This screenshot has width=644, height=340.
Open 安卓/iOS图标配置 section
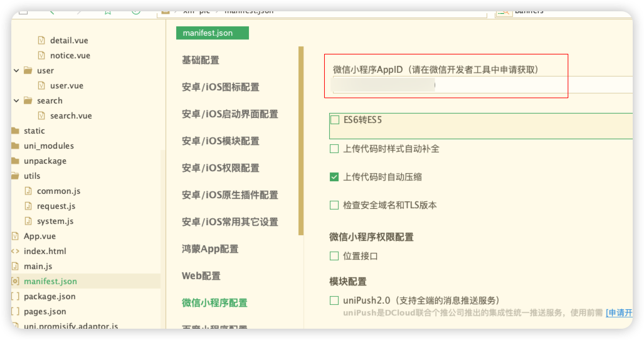point(221,87)
